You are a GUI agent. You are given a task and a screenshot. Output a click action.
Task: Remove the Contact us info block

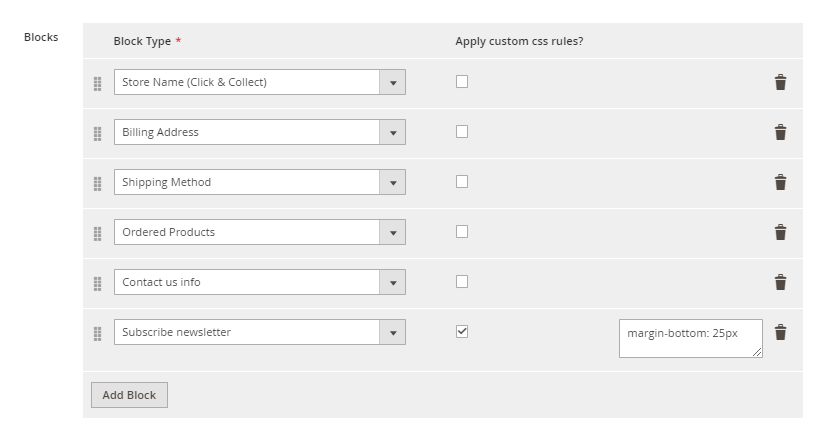click(780, 282)
